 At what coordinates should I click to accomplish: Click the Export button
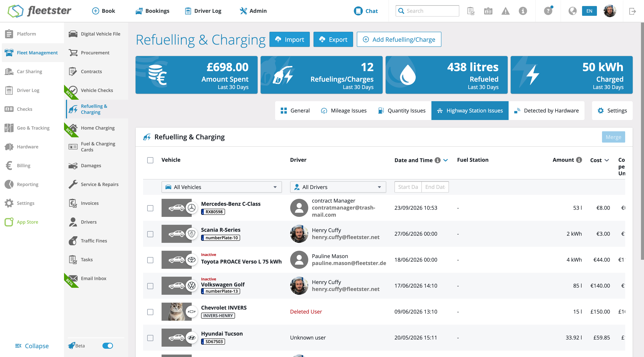coord(333,39)
